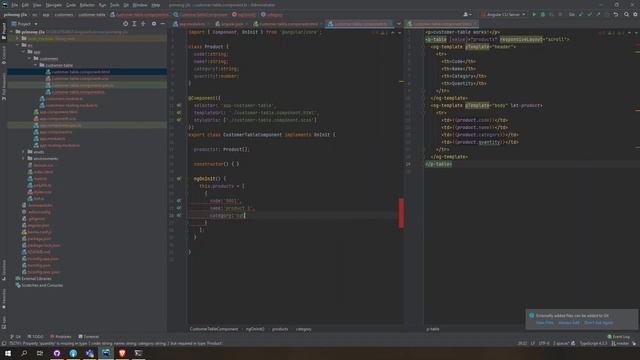Open the File menu
Viewport: 640px width, 360px height.
click(15, 5)
